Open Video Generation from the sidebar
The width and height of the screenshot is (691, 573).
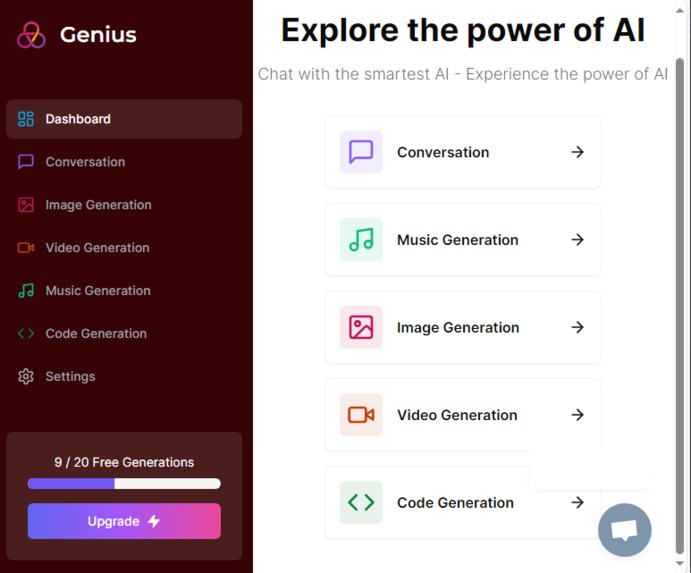tap(124, 248)
